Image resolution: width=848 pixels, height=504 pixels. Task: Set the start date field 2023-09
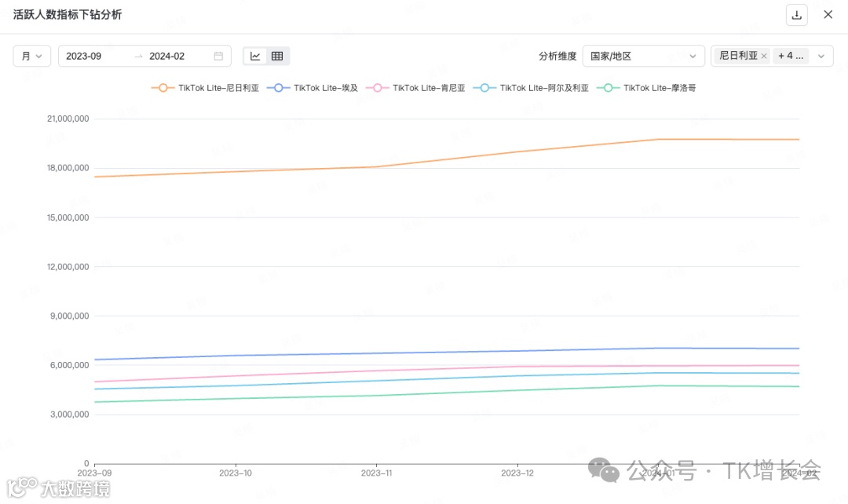click(84, 56)
